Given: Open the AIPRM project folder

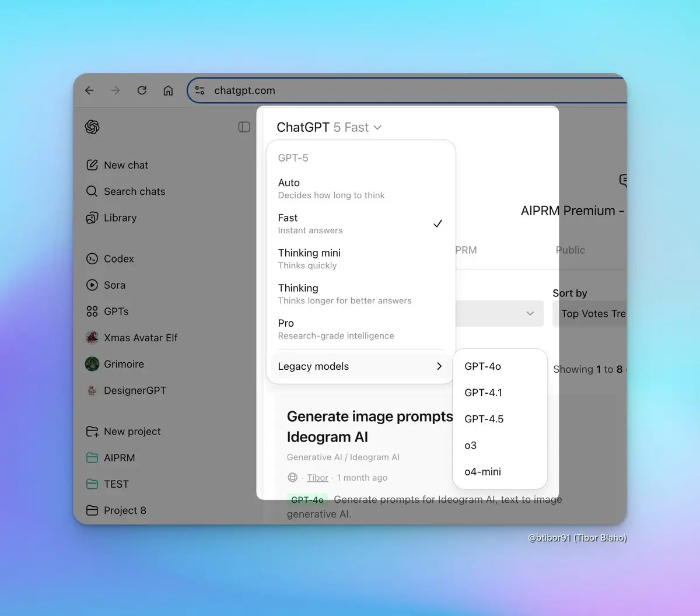Looking at the screenshot, I should coord(111,458).
